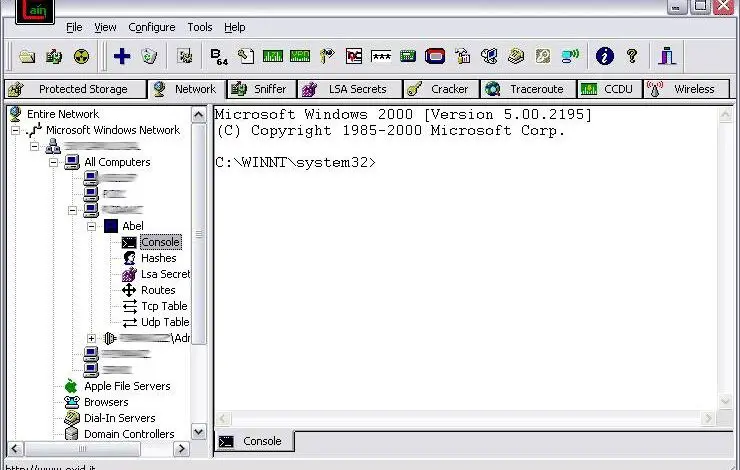Collapse the Abel node in the tree
This screenshot has width=740, height=470.
[92, 227]
